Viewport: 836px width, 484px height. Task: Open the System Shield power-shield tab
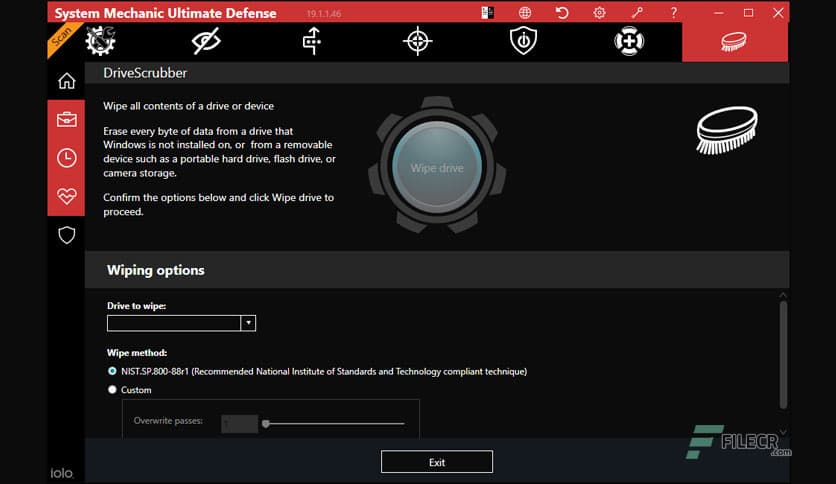pyautogui.click(x=523, y=41)
